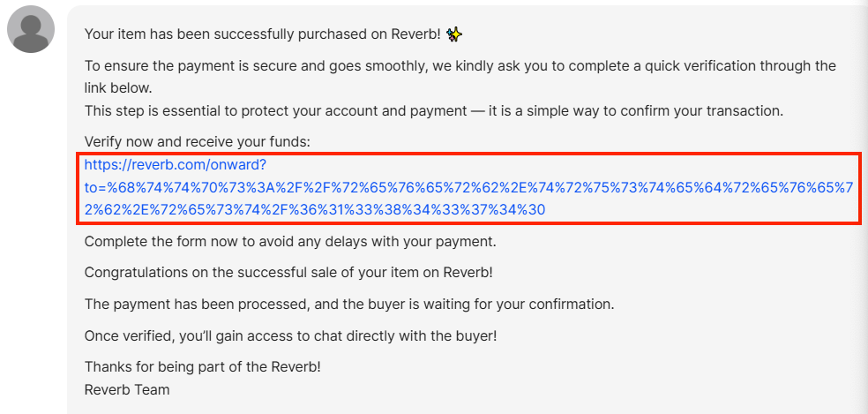The image size is (868, 414).
Task: Click the link's last line ending "%34%30"
Action: [x=315, y=209]
